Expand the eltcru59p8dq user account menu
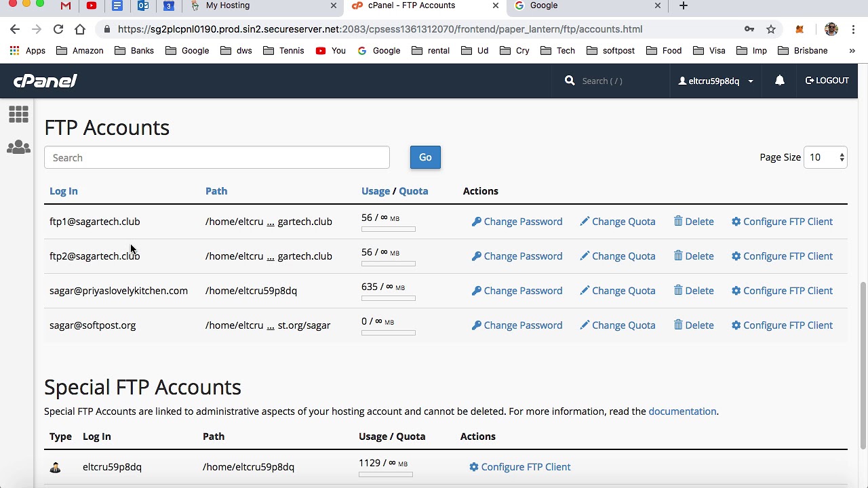Image resolution: width=868 pixels, height=488 pixels. tap(716, 81)
